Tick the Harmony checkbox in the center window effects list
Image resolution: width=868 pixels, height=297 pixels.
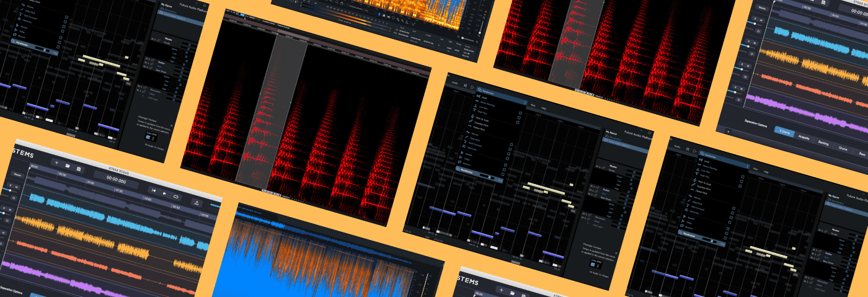pos(508,158)
